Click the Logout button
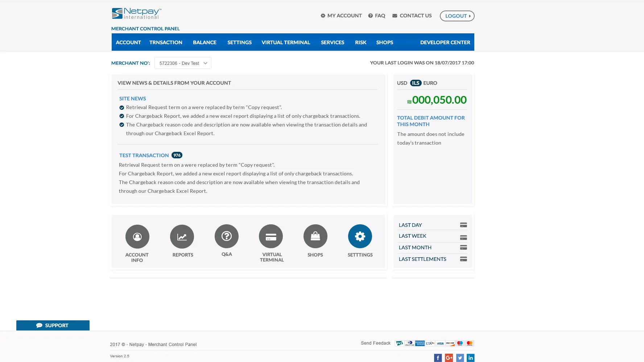Viewport: 644px width, 362px height. (x=457, y=16)
